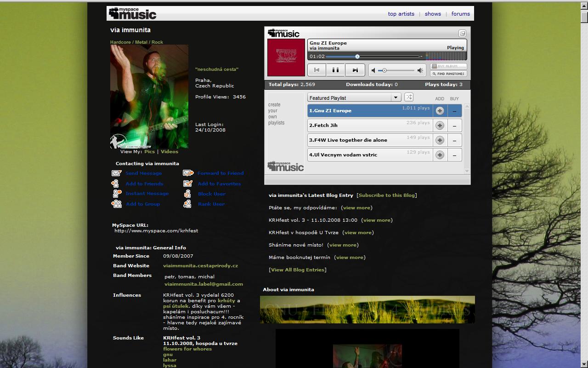Image resolution: width=588 pixels, height=368 pixels.
Task: Open band profile photo
Action: click(149, 97)
